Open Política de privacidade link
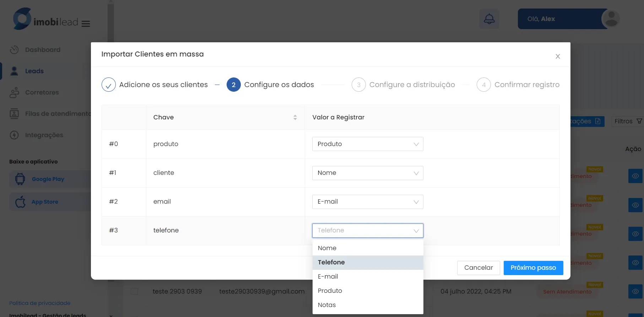644x317 pixels. tap(40, 303)
